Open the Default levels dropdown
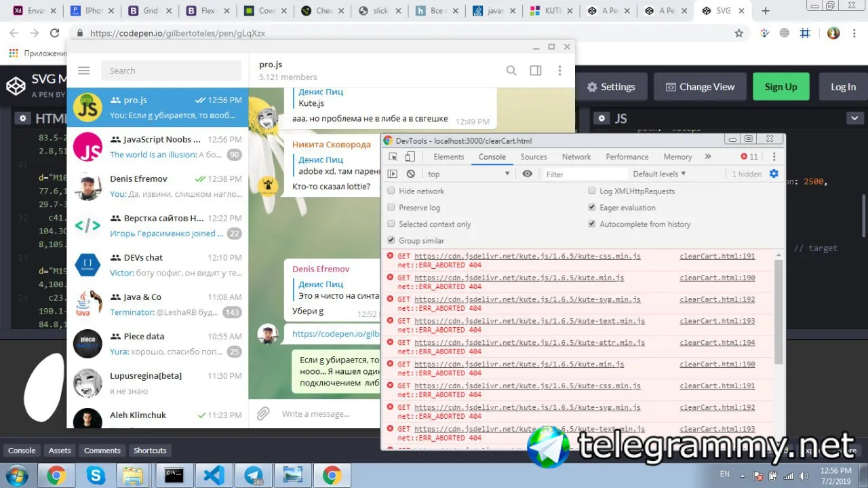Screen dimensions: 868x488 tap(659, 174)
